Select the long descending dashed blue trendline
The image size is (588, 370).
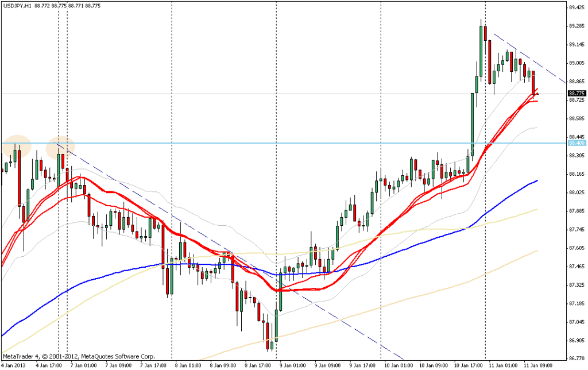point(230,248)
